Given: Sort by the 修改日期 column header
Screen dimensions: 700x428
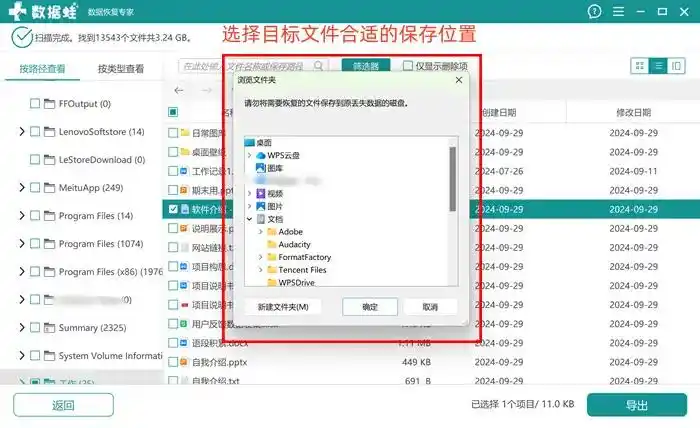Looking at the screenshot, I should click(633, 112).
